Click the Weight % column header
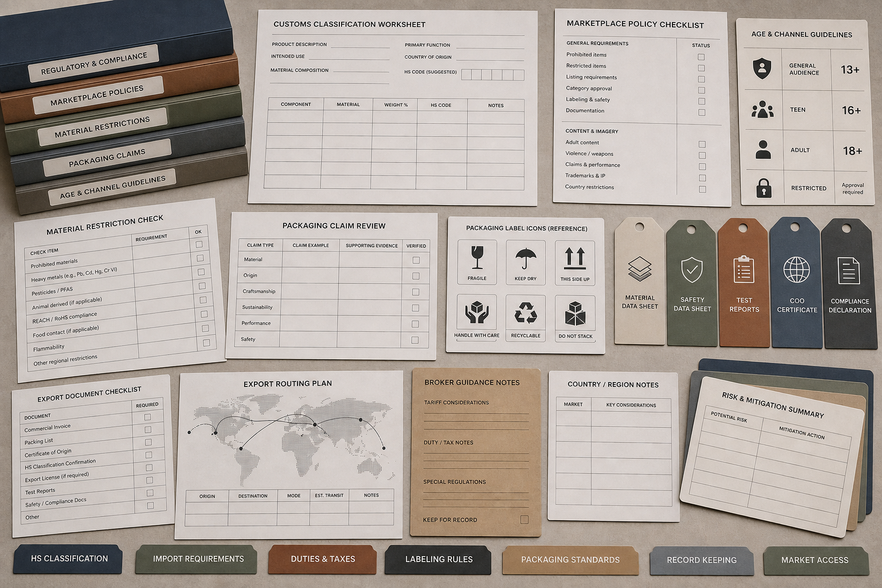 coord(396,105)
